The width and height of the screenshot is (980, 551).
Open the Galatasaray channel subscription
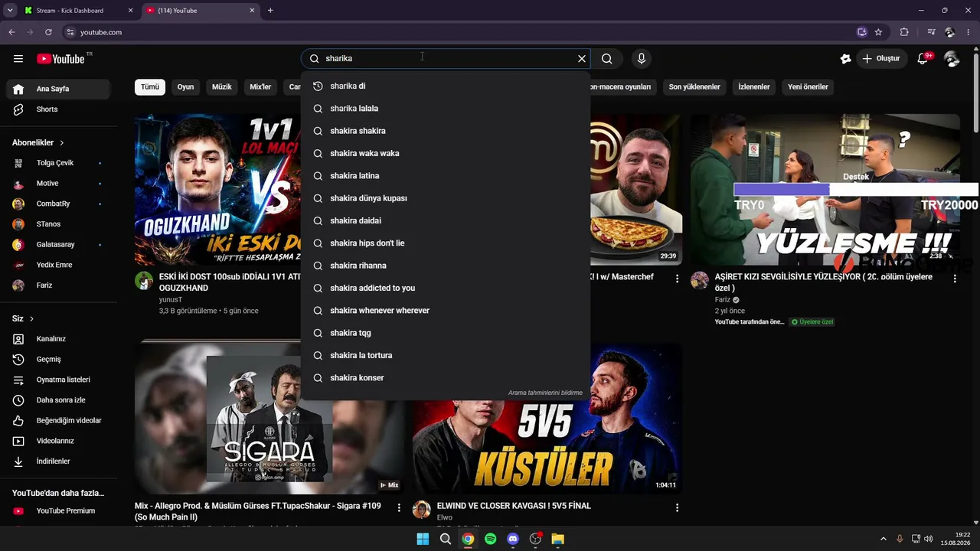pos(57,245)
